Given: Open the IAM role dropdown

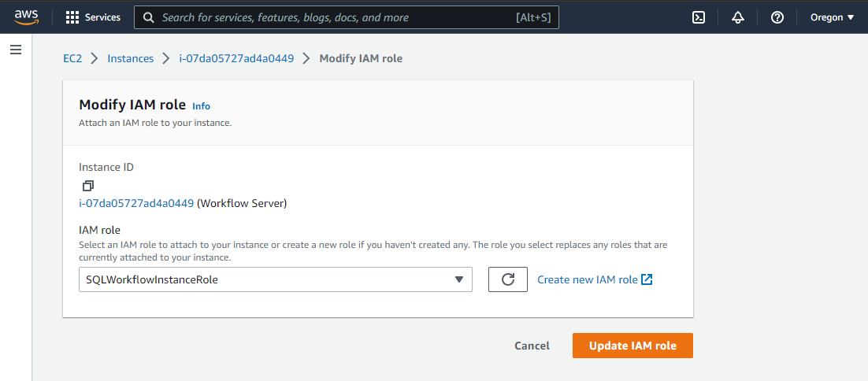Looking at the screenshot, I should [276, 279].
